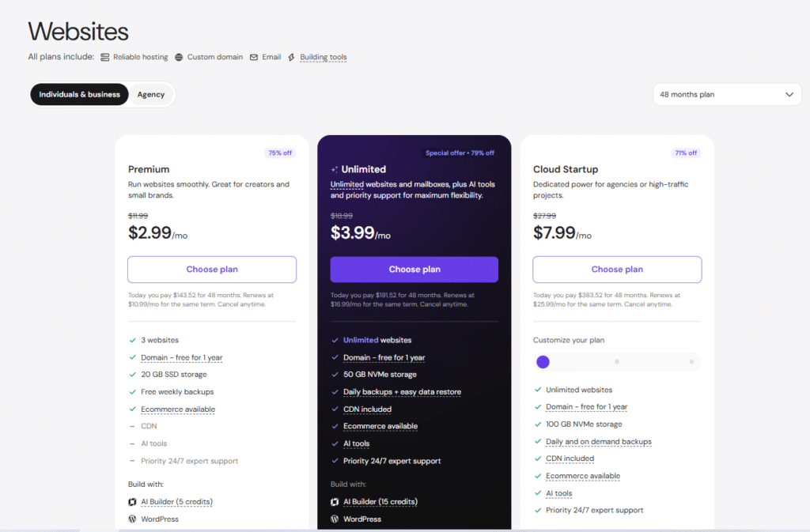This screenshot has width=810, height=532.
Task: Choose the Cloud Startup plan
Action: pyautogui.click(x=617, y=270)
